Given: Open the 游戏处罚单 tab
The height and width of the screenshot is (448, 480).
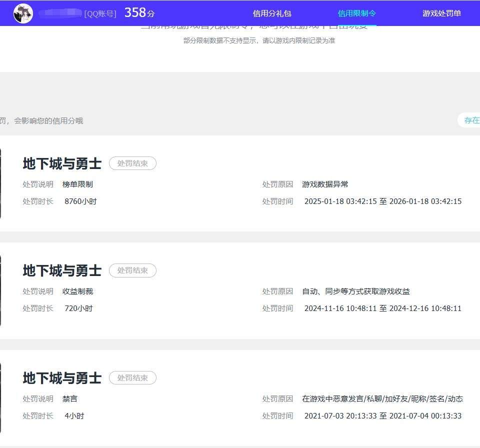Looking at the screenshot, I should 441,13.
